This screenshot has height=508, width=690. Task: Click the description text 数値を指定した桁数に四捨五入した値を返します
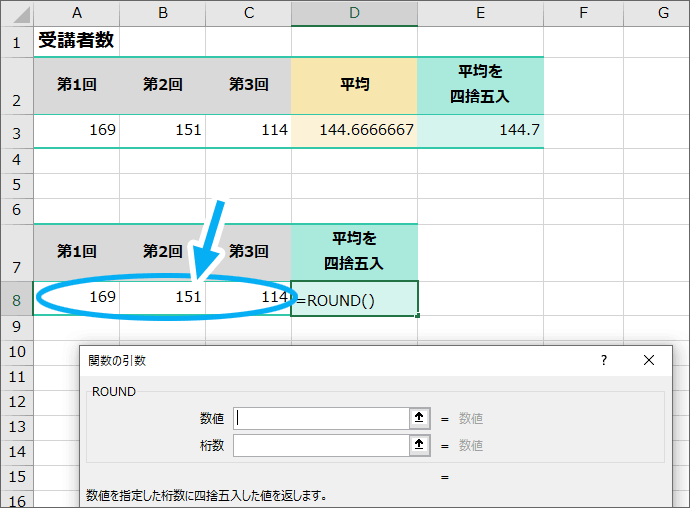[x=206, y=496]
